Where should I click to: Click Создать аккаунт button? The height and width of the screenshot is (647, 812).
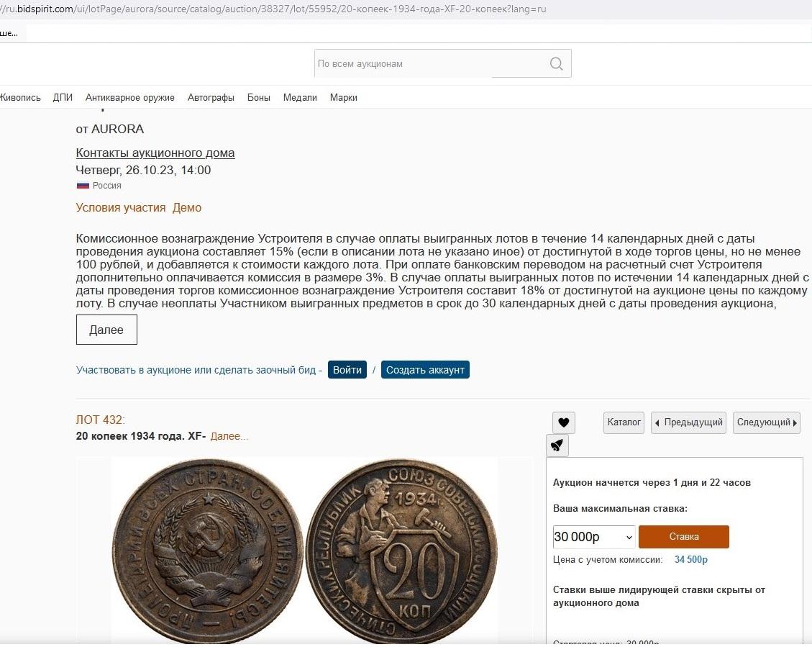tap(425, 370)
